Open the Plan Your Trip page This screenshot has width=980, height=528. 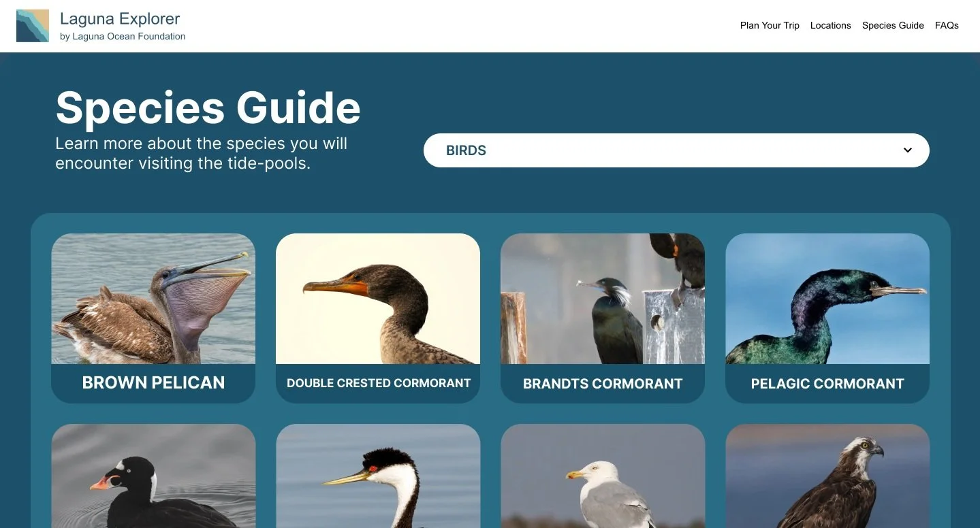(770, 25)
